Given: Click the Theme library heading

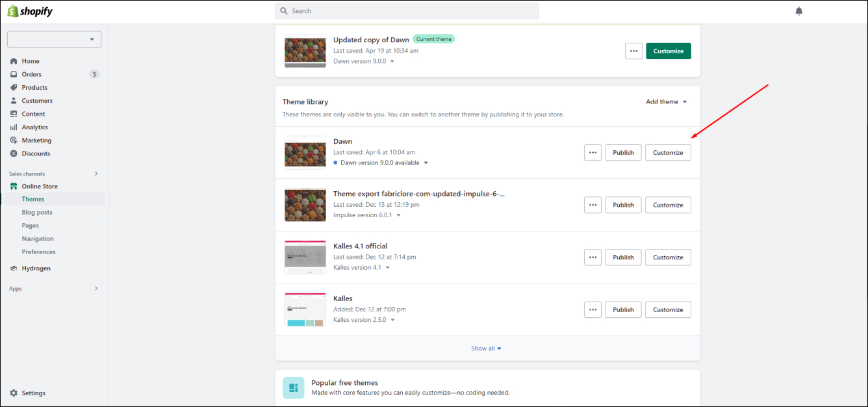Looking at the screenshot, I should click(x=305, y=102).
